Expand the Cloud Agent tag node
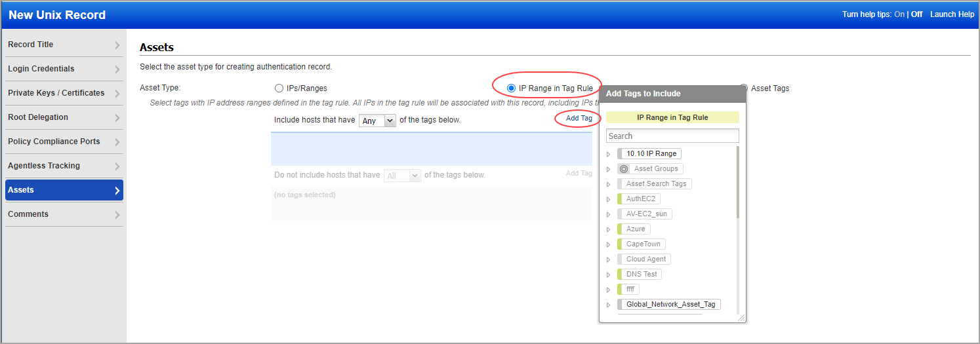Viewport: 980px width, 344px height. [609, 259]
